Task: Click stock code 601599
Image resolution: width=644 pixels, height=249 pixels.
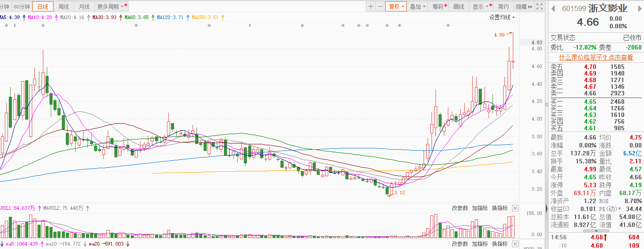Action: tap(574, 8)
